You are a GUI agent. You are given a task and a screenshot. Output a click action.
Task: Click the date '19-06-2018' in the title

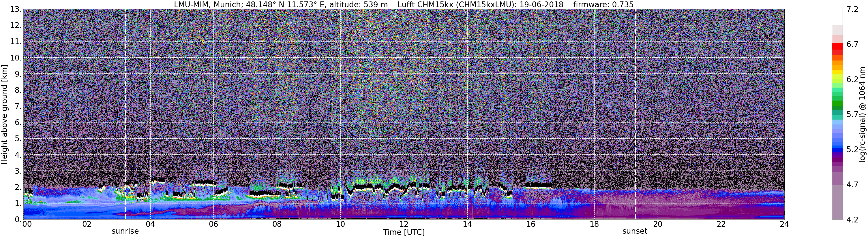[541, 5]
